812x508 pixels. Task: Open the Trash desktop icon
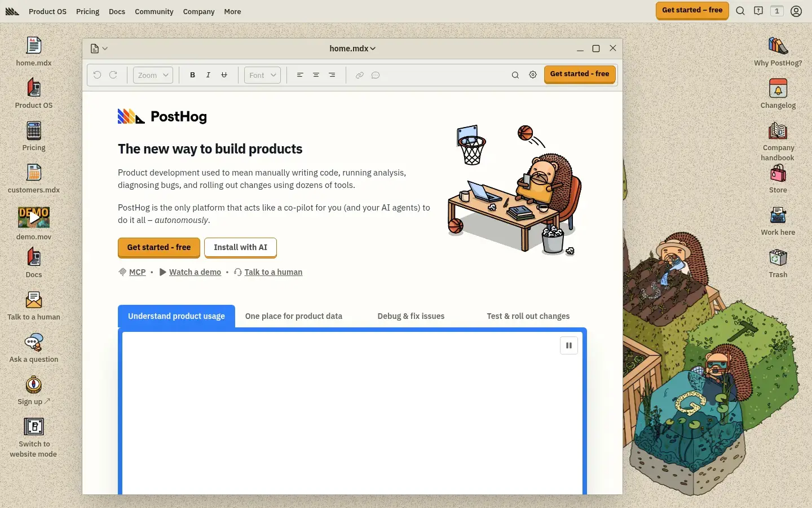click(778, 257)
